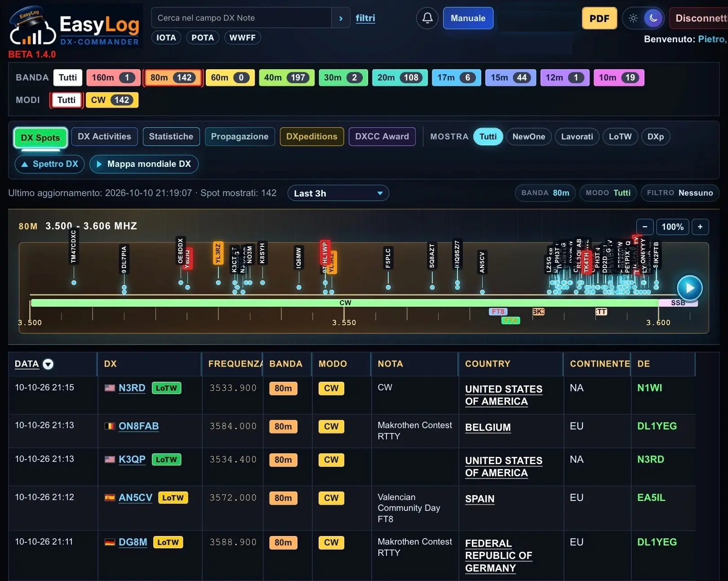Viewport: 728px width, 581px height.
Task: Select the F5PLC spot marker on the spectrum
Action: pos(388,258)
